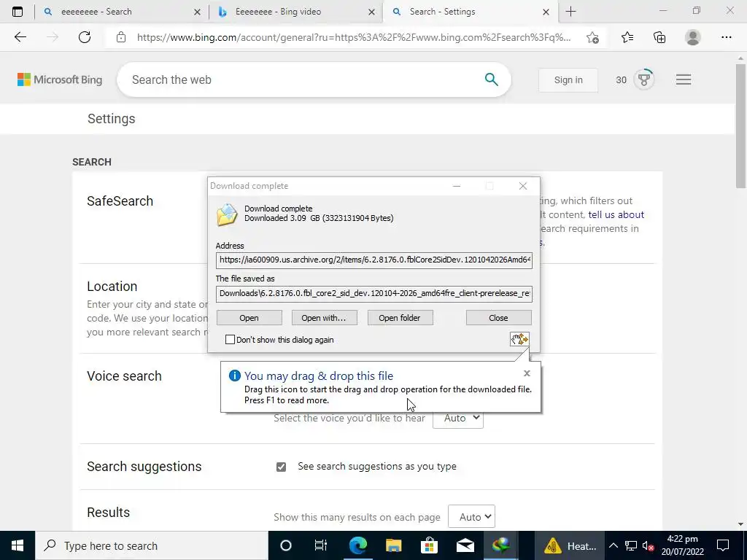
Task: Show hidden system tray icons
Action: click(x=613, y=545)
